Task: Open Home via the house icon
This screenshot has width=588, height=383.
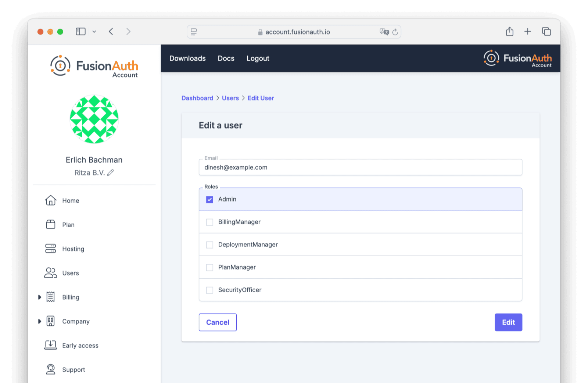Action: [x=50, y=200]
